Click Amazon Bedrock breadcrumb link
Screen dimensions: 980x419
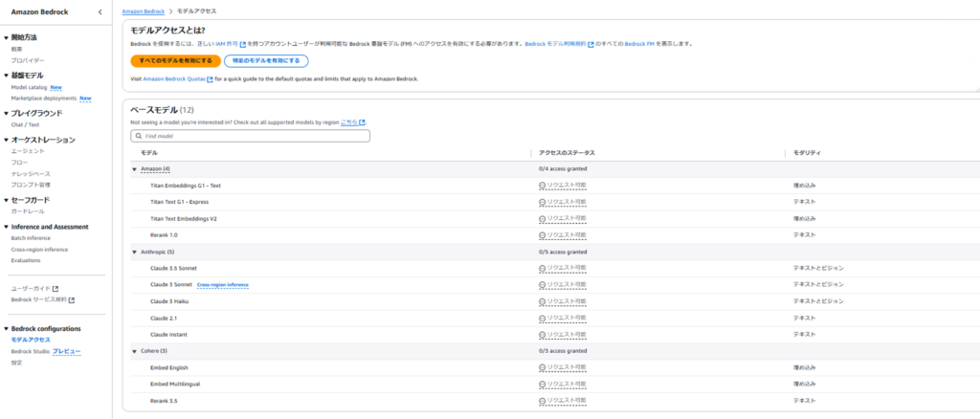tap(144, 11)
